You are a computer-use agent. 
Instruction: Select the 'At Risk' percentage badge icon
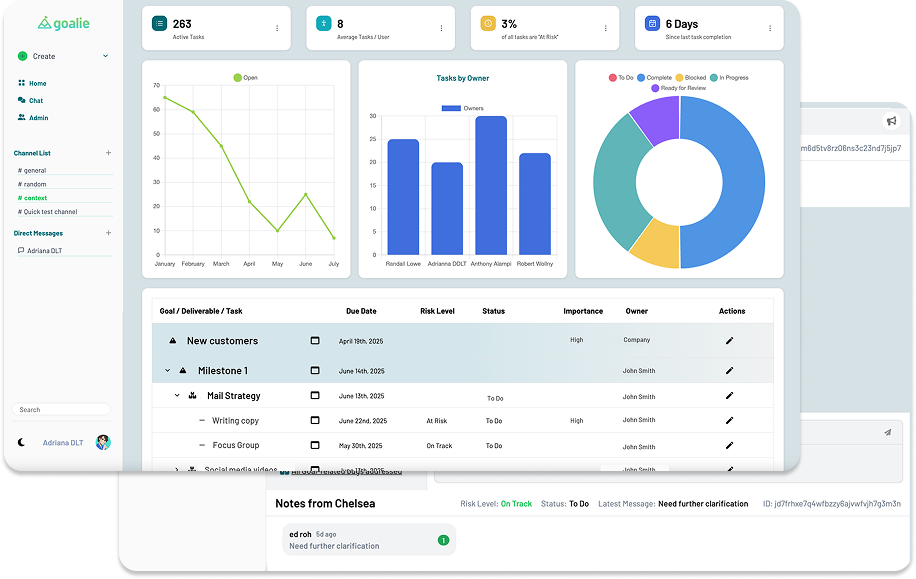[489, 21]
